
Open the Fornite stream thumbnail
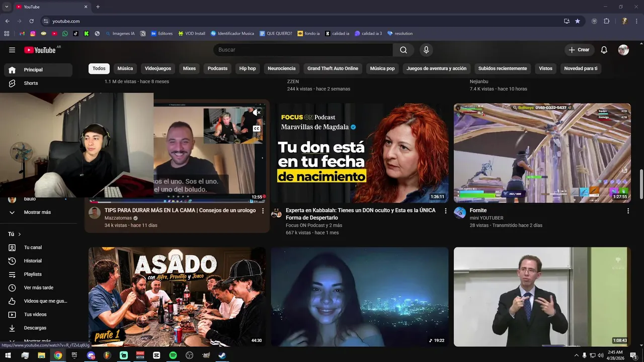[542, 153]
